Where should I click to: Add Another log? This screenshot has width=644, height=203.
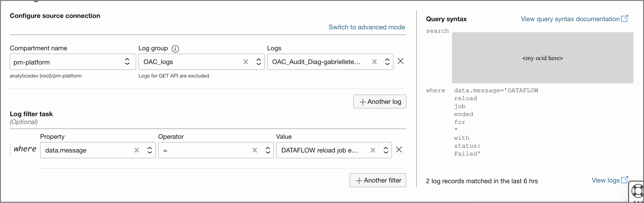380,102
